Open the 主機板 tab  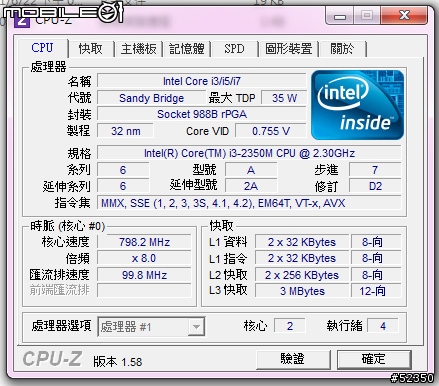138,49
